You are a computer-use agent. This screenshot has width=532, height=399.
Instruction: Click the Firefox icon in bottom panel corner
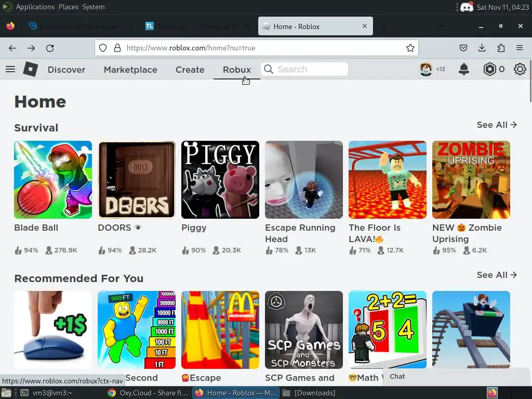(492, 393)
